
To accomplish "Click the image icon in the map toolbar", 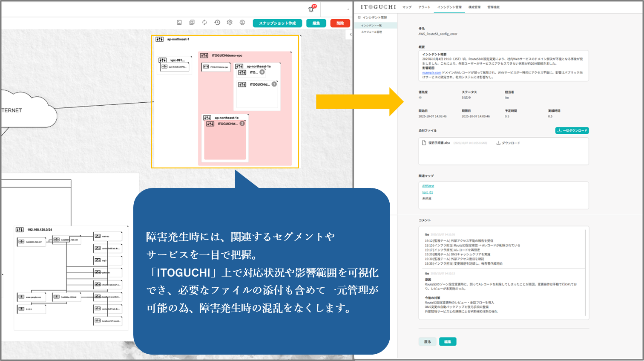I will [x=179, y=23].
